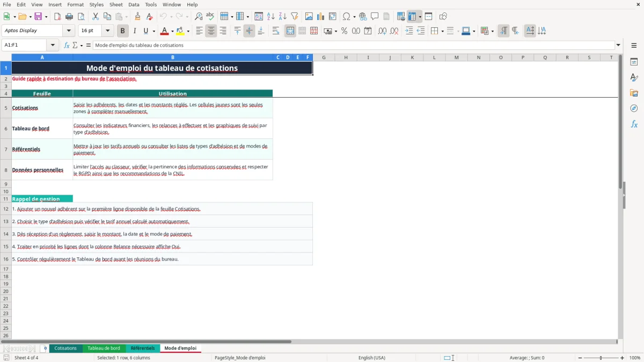644x362 pixels.
Task: Open the sidebar Styles panel icon
Action: pyautogui.click(x=634, y=77)
